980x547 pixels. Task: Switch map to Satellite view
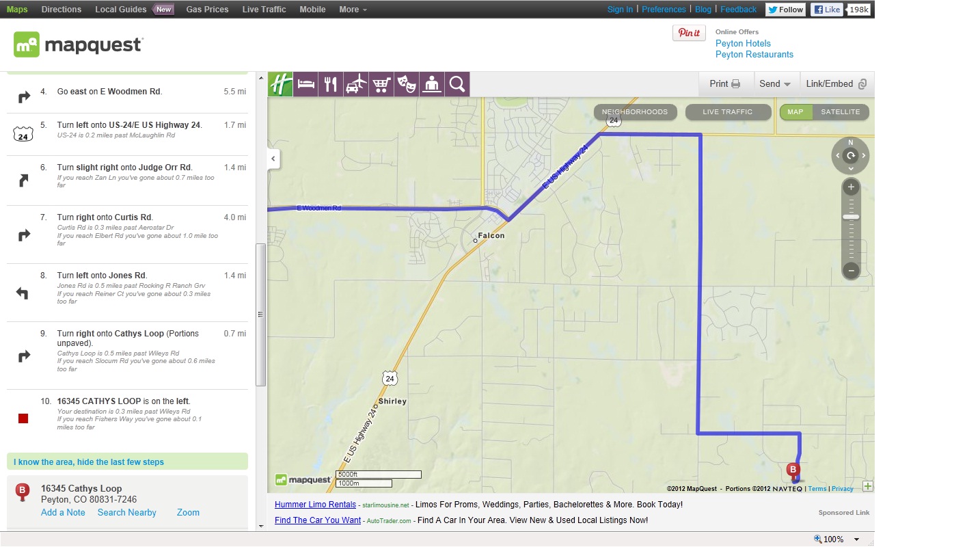point(840,112)
